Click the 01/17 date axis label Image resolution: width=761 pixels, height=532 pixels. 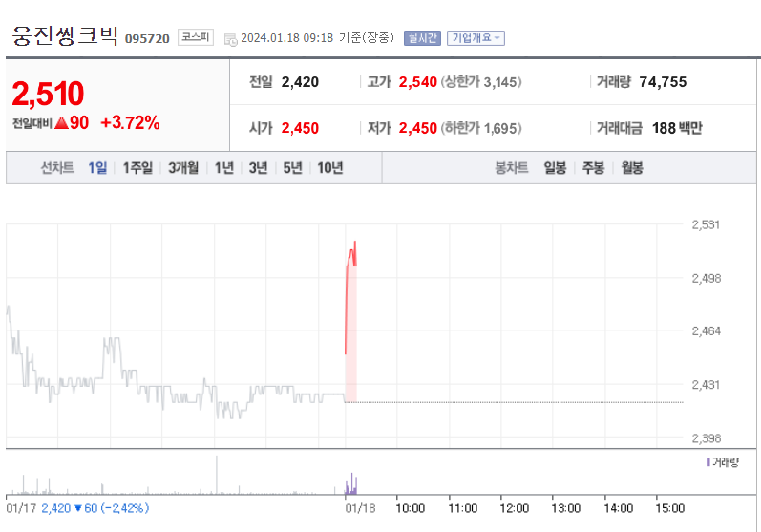(21, 508)
